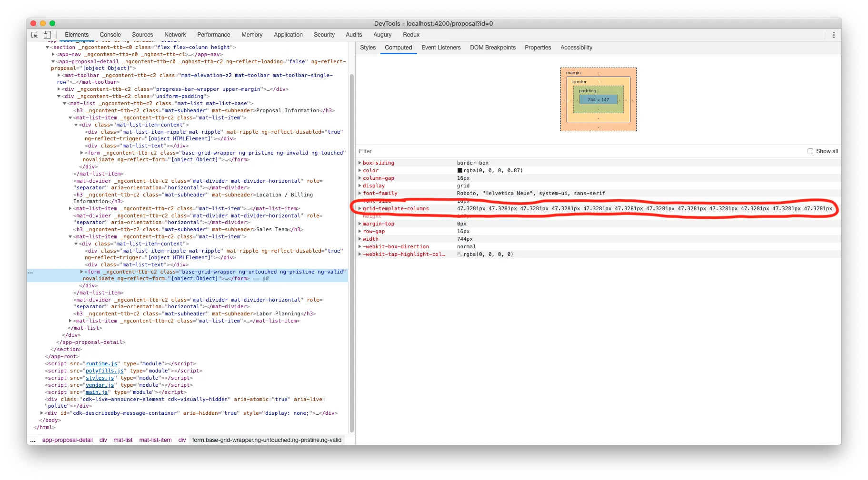Open the Redux panel tab
This screenshot has width=868, height=480.
[411, 35]
